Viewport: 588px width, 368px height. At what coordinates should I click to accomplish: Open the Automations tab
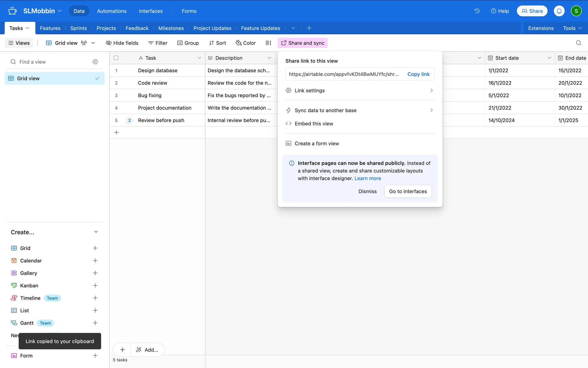[111, 11]
